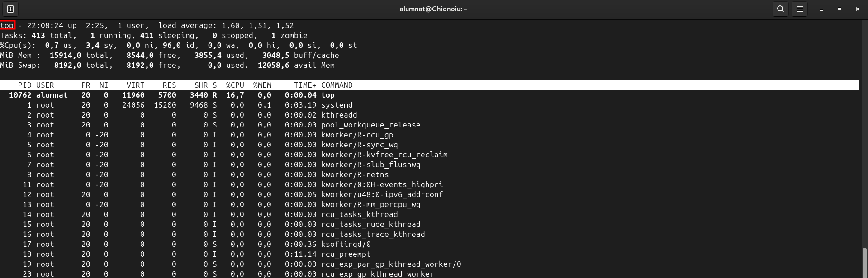Click the highlighted top process command
868x278 pixels.
tap(327, 95)
